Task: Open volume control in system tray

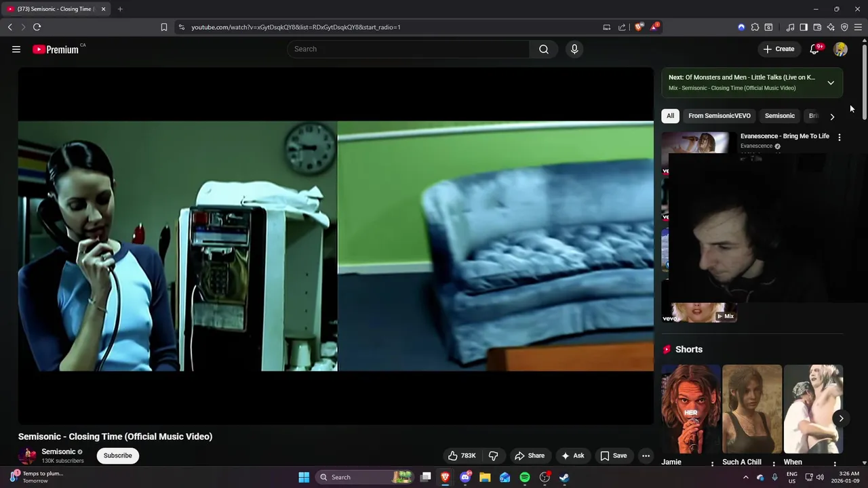Action: coord(820,477)
